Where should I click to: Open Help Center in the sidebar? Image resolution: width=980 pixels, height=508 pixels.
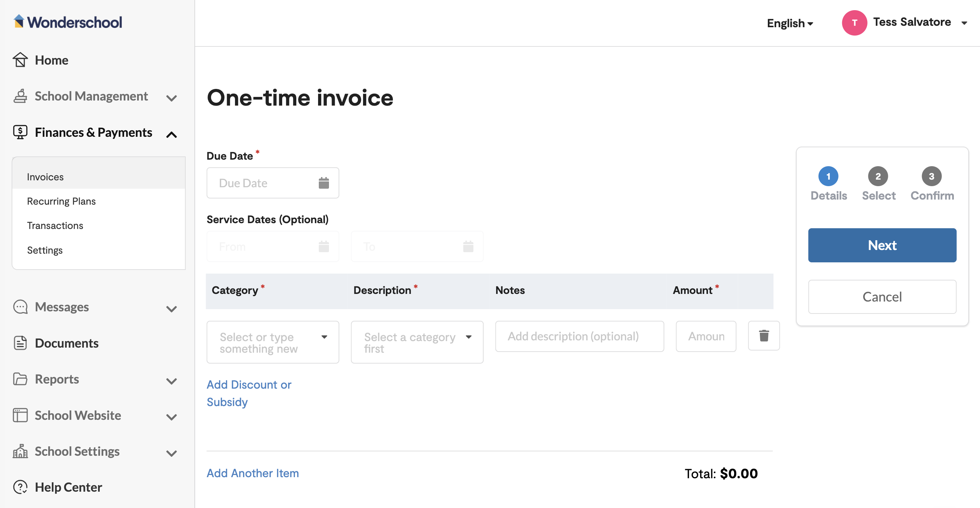(x=69, y=487)
